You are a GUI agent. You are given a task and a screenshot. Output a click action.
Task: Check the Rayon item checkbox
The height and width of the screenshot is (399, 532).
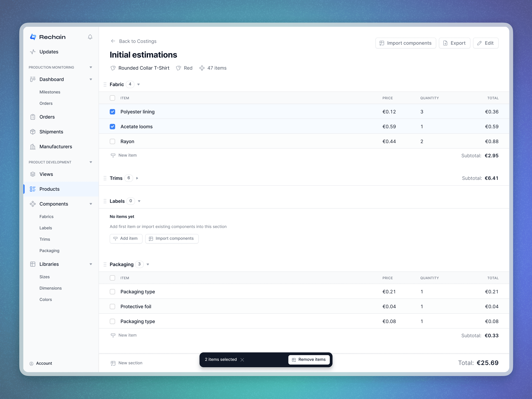coord(112,141)
